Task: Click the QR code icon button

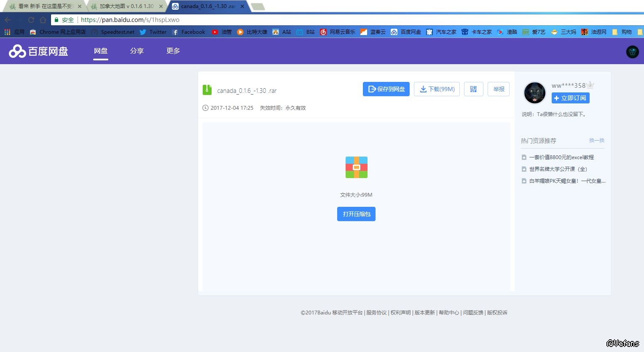Action: tap(473, 89)
